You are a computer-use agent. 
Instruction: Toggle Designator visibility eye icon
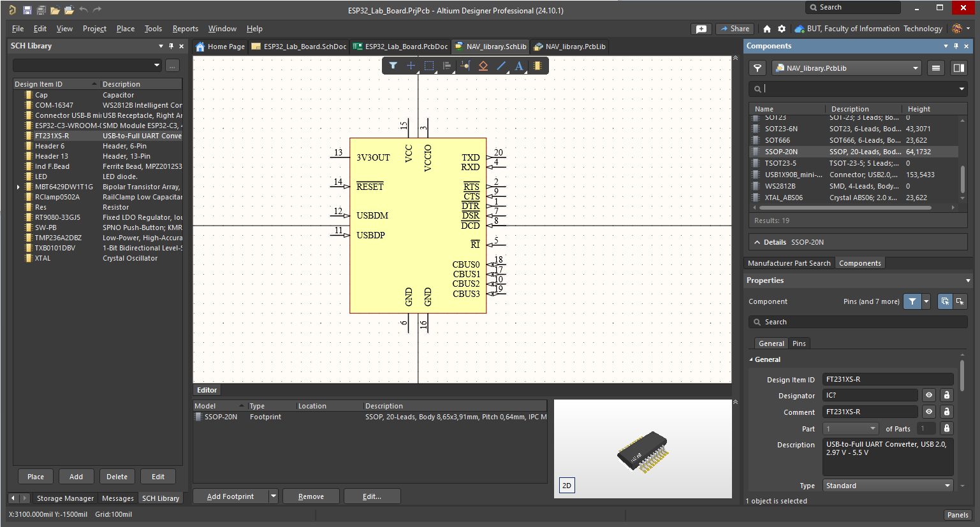tap(929, 395)
